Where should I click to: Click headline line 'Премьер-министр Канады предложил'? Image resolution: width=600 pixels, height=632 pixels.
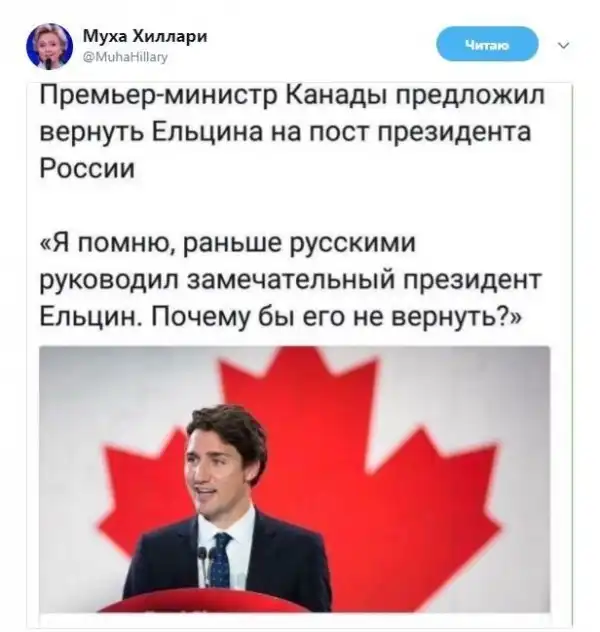point(292,96)
